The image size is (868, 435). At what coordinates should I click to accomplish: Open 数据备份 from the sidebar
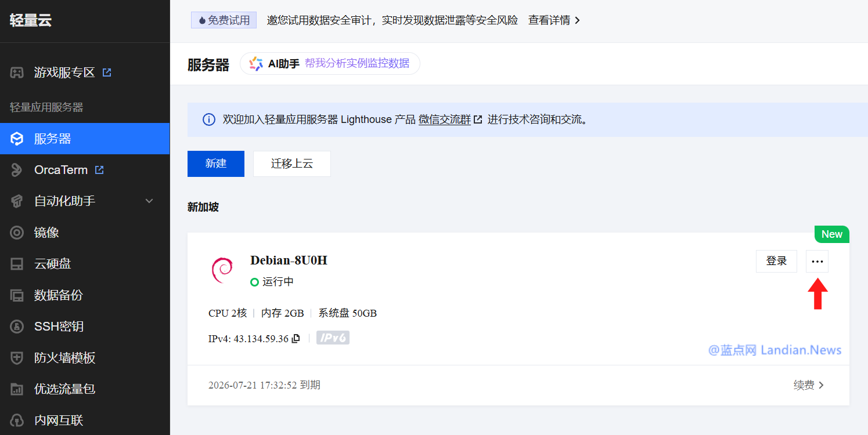58,295
